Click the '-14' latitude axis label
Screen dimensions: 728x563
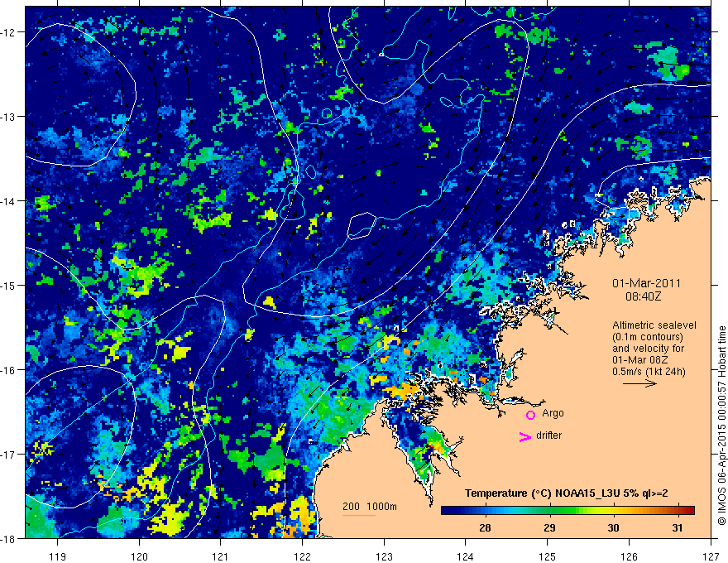coord(9,201)
